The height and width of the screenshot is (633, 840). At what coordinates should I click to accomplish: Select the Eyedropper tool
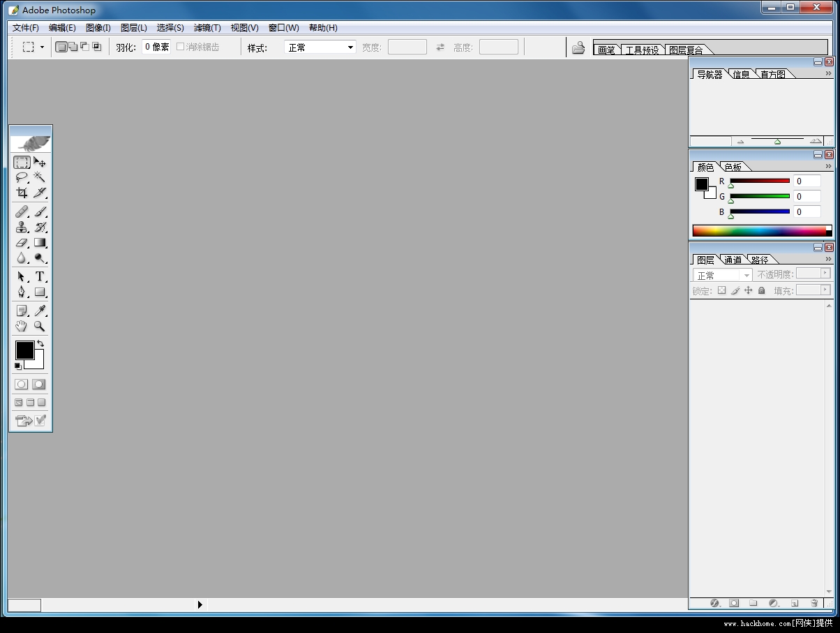(40, 311)
